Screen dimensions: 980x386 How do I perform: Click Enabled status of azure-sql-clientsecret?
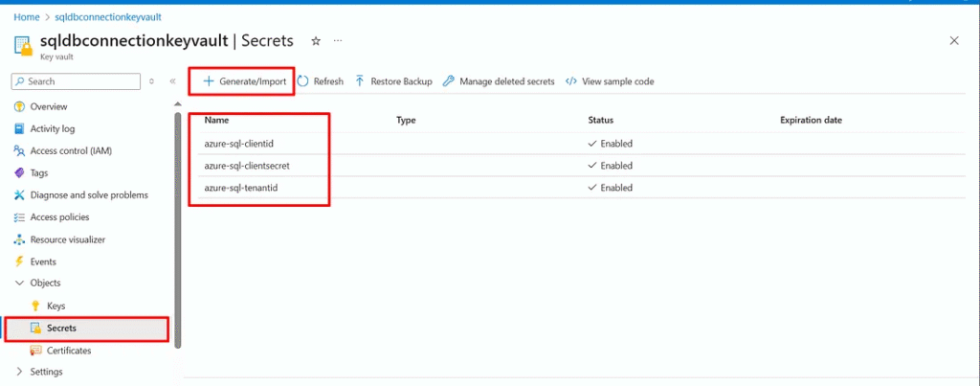[x=611, y=166]
